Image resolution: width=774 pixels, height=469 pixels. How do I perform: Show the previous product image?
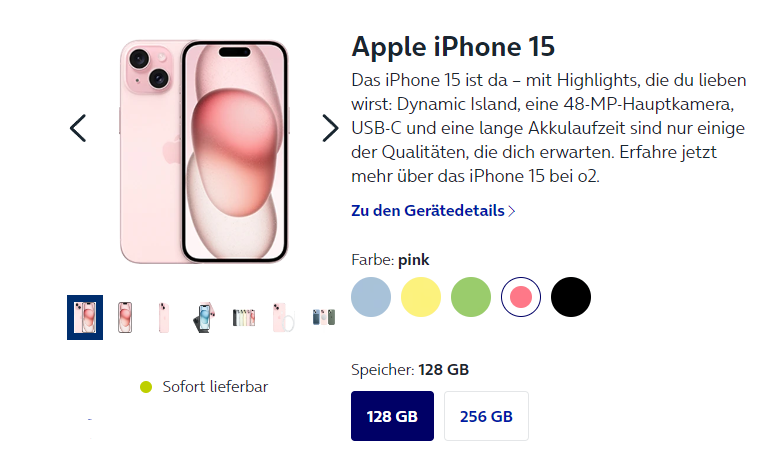coord(78,128)
